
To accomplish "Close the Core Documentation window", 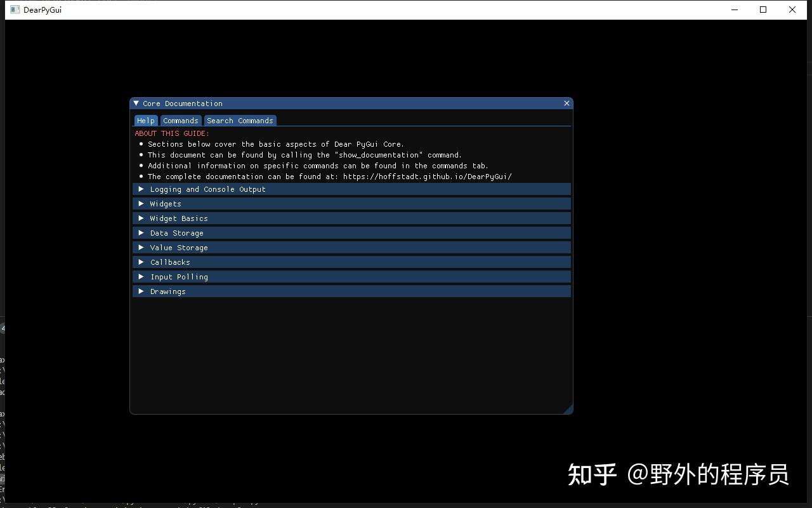I will pos(566,103).
